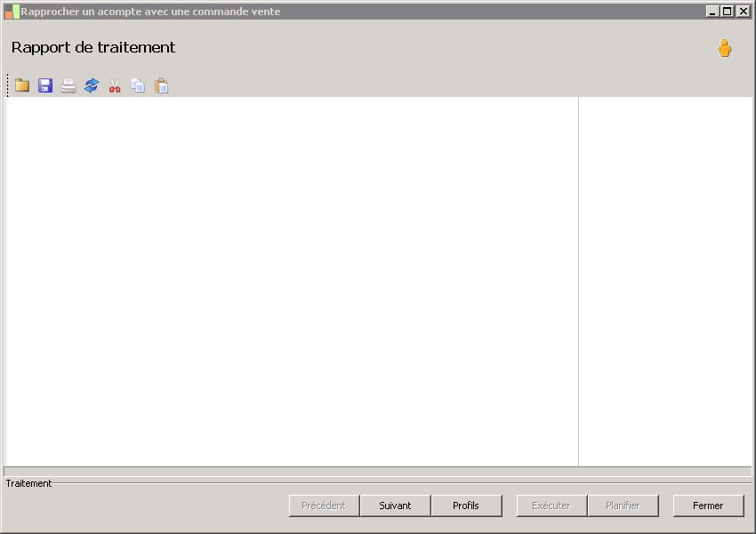Viewport: 756px width, 534px height.
Task: Minimize the Rapprocher un acompte window
Action: [x=712, y=12]
